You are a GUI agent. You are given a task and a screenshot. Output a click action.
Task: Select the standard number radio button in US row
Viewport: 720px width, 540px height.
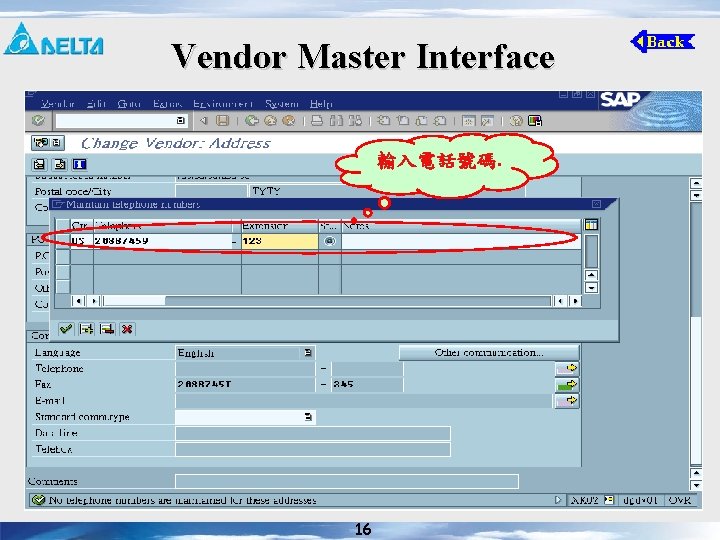point(330,241)
